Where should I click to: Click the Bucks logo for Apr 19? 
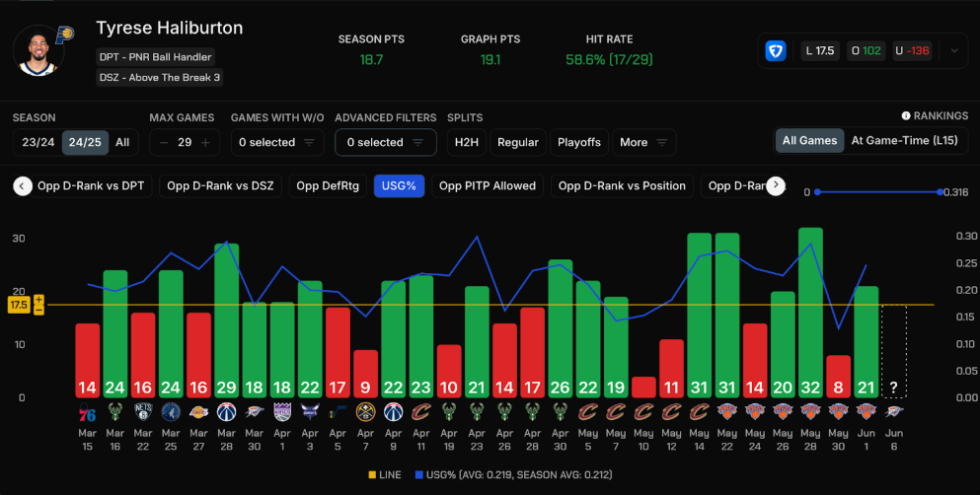pos(449,412)
